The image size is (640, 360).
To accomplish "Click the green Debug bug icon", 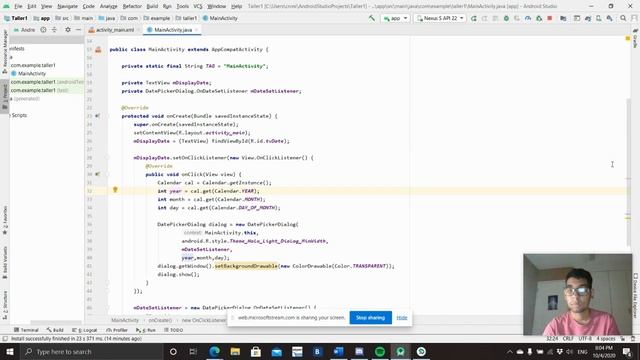I will (x=506, y=18).
